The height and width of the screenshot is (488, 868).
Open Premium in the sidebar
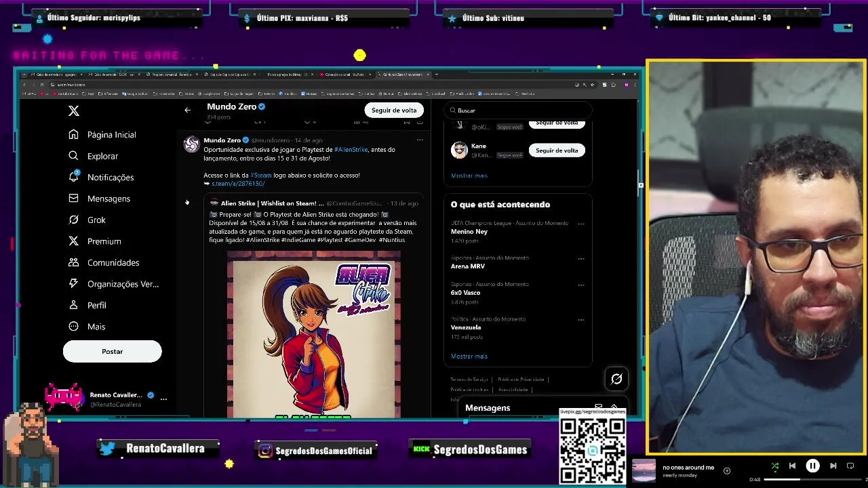pyautogui.click(x=94, y=241)
